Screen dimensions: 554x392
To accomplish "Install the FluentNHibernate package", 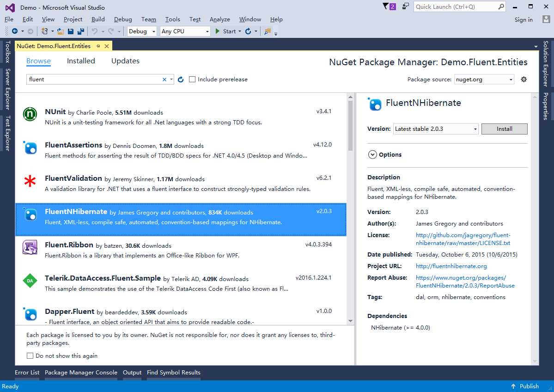I will point(504,129).
